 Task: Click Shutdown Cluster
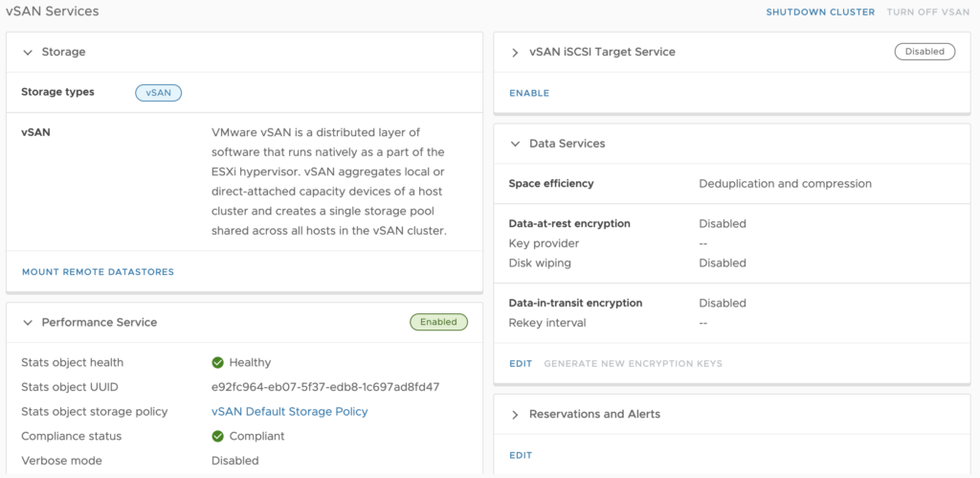click(820, 11)
